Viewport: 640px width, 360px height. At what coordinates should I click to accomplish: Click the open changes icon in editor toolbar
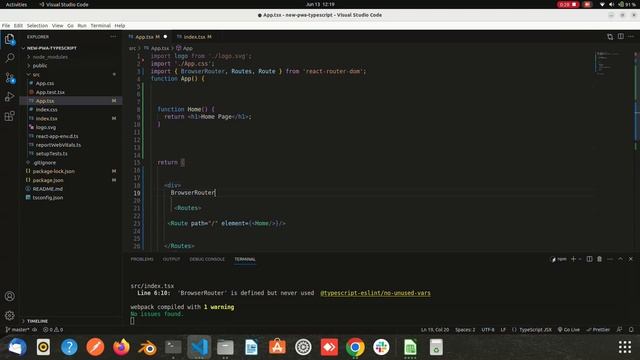610,36
